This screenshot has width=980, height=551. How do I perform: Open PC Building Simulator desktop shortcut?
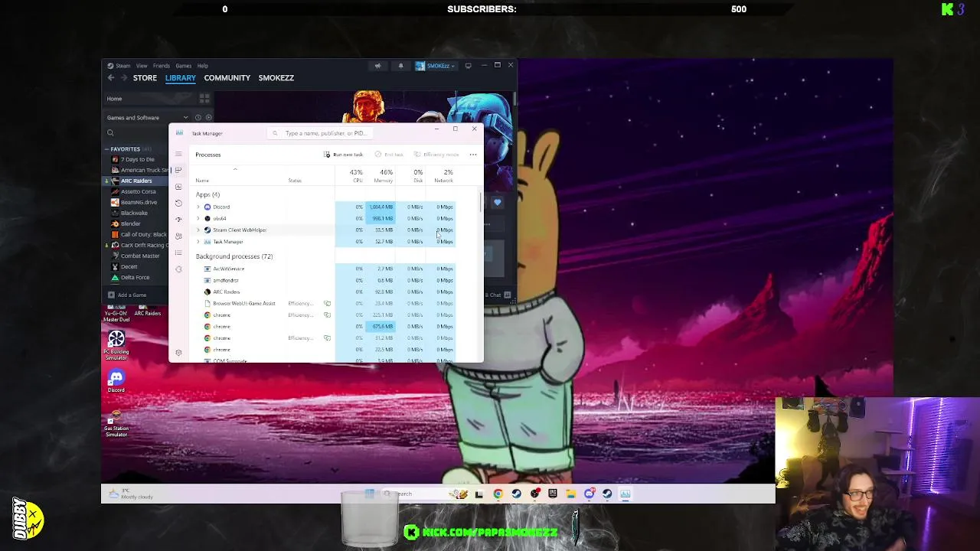116,345
